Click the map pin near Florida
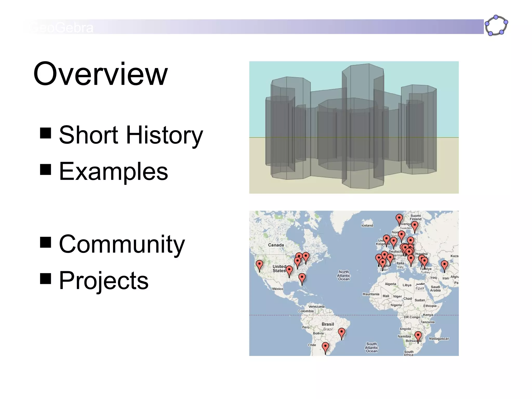532x399 pixels. (302, 277)
